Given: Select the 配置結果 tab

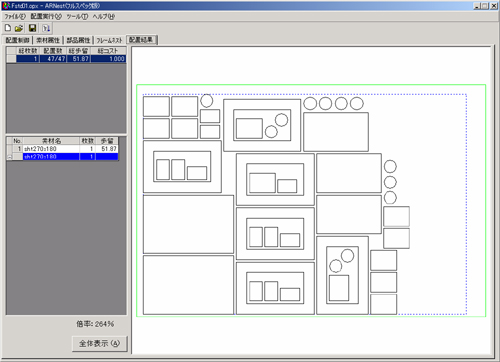Looking at the screenshot, I should 141,40.
